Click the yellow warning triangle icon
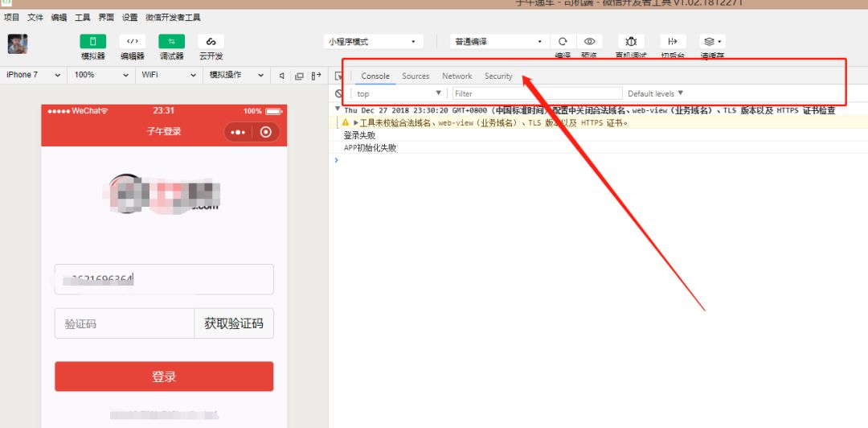 tap(346, 122)
